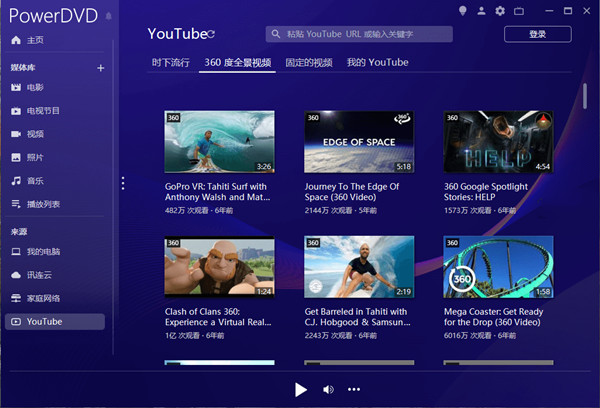Switch to 我的 YouTube tab
The width and height of the screenshot is (600, 408).
(x=377, y=63)
